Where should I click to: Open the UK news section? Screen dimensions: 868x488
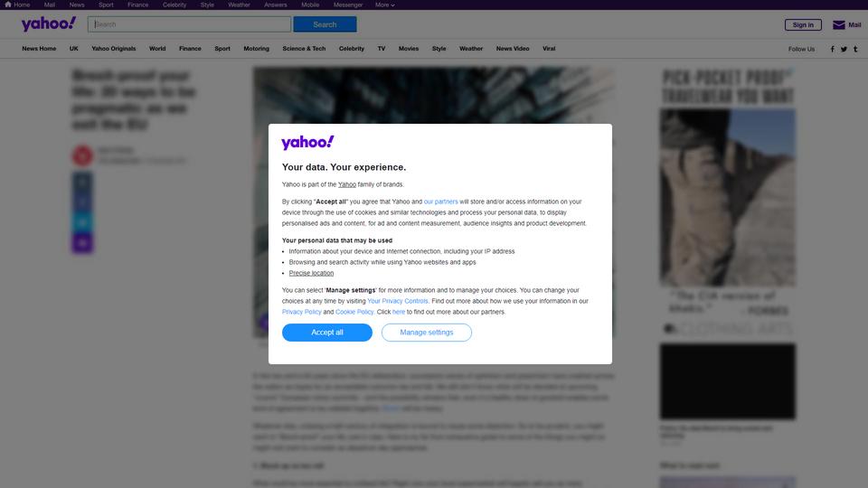[x=73, y=49]
